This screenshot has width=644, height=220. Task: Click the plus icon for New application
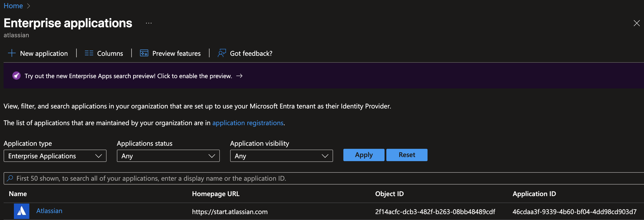point(12,53)
